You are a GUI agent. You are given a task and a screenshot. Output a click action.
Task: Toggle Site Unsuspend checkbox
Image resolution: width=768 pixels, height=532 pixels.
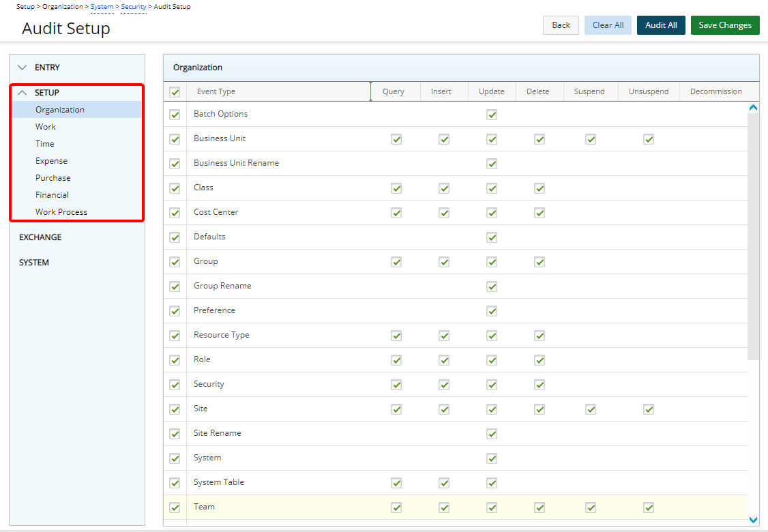[649, 409]
